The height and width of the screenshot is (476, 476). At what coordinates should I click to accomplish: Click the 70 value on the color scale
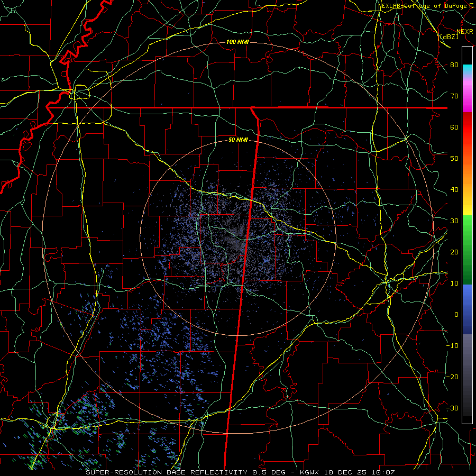[454, 96]
